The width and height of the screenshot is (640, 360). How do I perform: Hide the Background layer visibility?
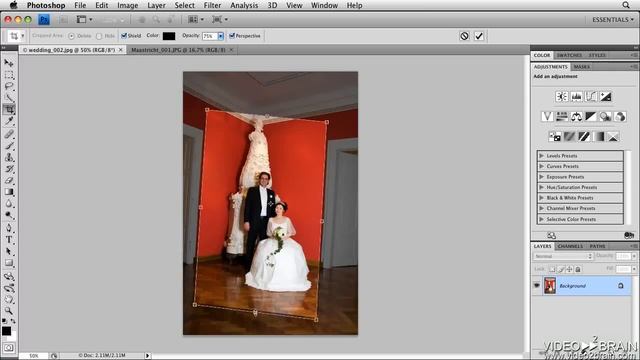pos(537,286)
